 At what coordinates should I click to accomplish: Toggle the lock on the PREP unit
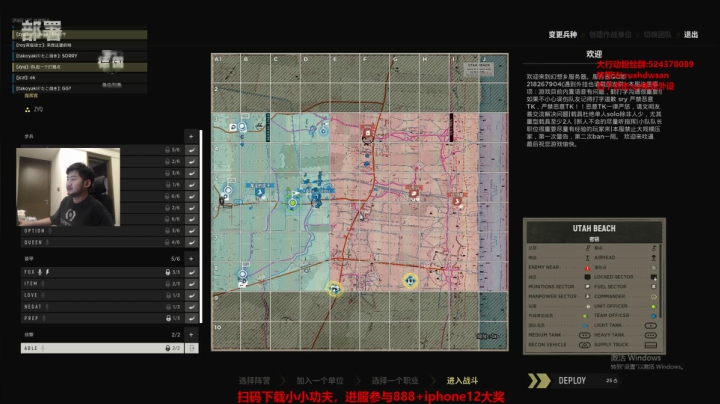(x=168, y=318)
